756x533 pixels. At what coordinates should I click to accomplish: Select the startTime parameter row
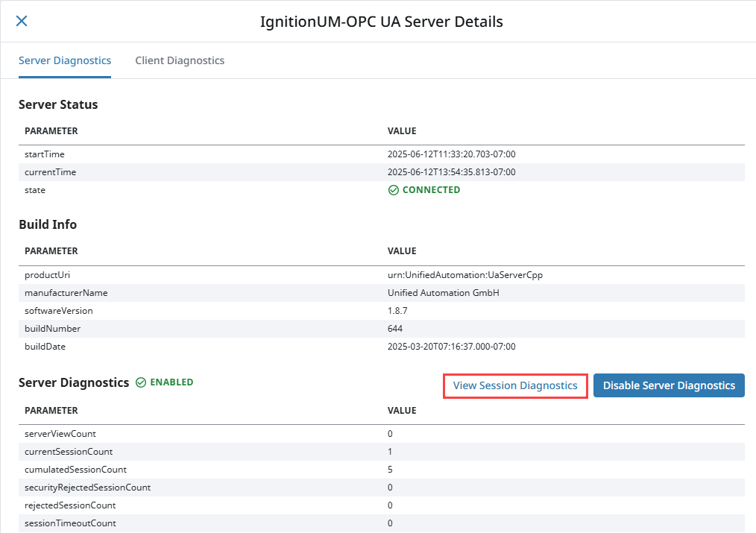382,154
